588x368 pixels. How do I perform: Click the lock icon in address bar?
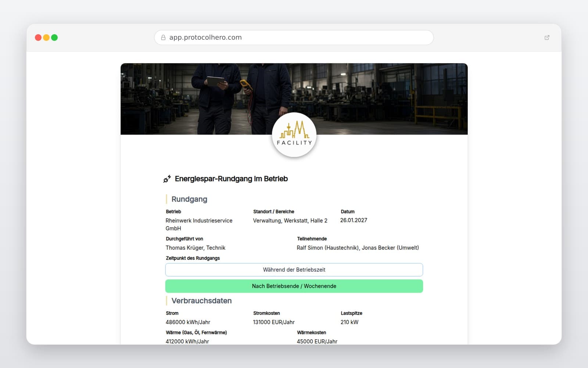163,38
